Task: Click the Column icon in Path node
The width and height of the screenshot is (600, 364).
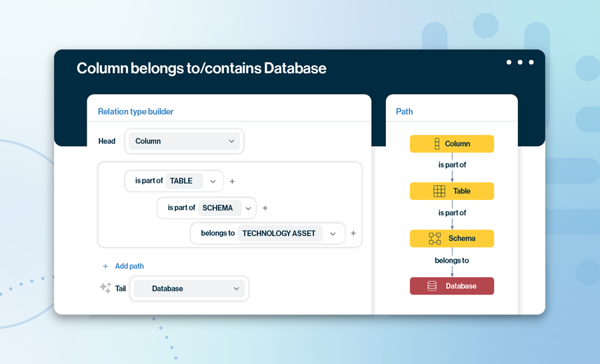Action: coord(437,143)
